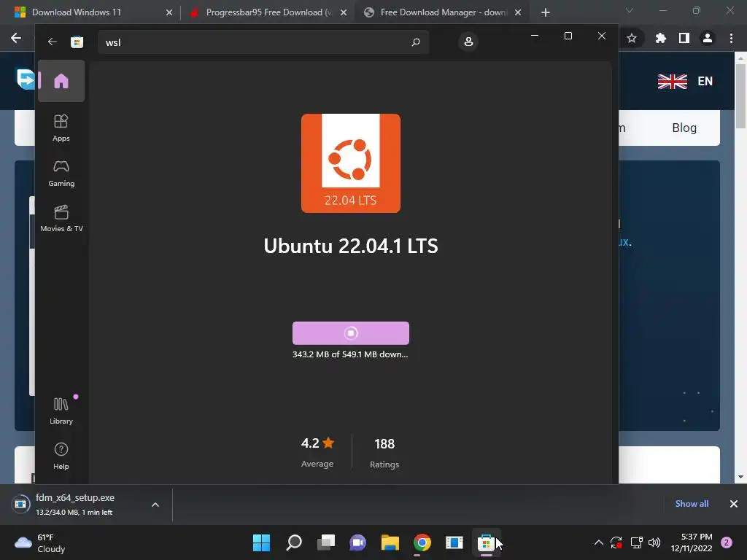Viewport: 747px width, 560px height.
Task: Stop the Ubuntu download in progress
Action: pos(351,332)
